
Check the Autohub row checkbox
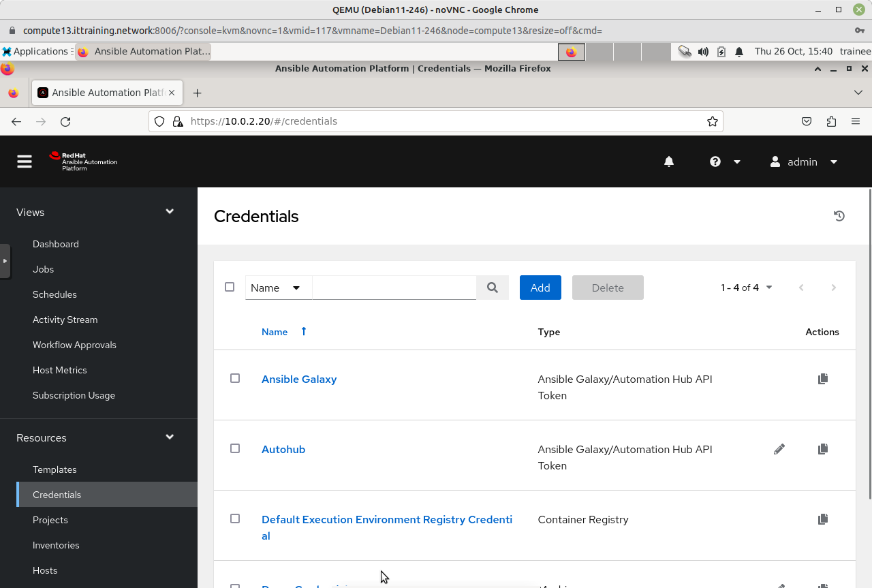(x=235, y=448)
